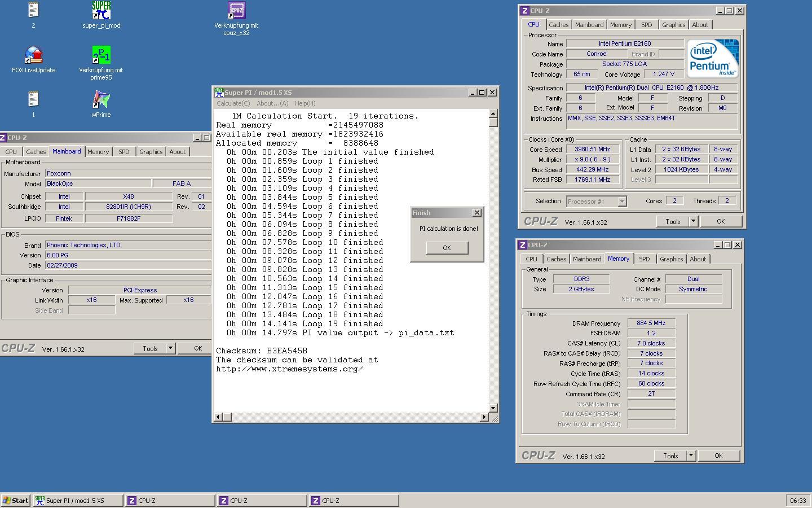This screenshot has width=812, height=508.
Task: Open the super_pi_mod desktop shortcut
Action: tap(101, 10)
